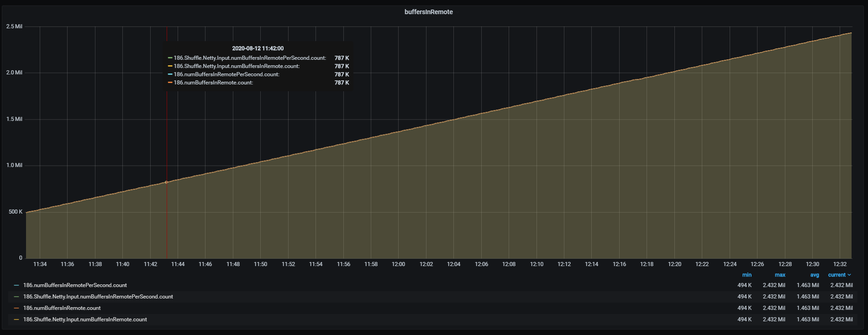Sort legend by avg column
The width and height of the screenshot is (868, 335).
click(x=815, y=275)
